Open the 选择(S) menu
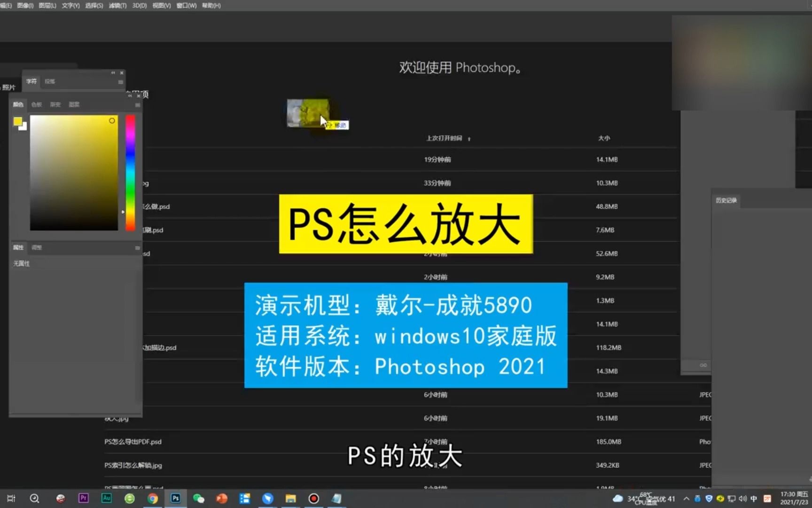This screenshot has height=508, width=812. tap(94, 6)
